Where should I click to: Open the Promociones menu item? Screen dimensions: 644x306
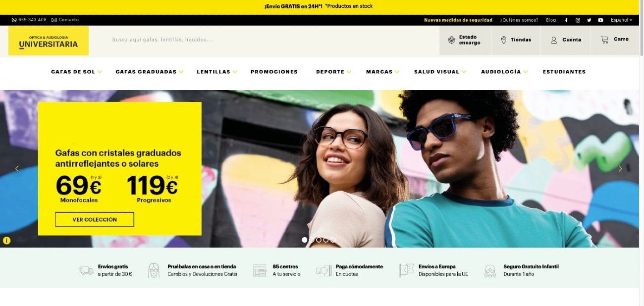(x=274, y=72)
